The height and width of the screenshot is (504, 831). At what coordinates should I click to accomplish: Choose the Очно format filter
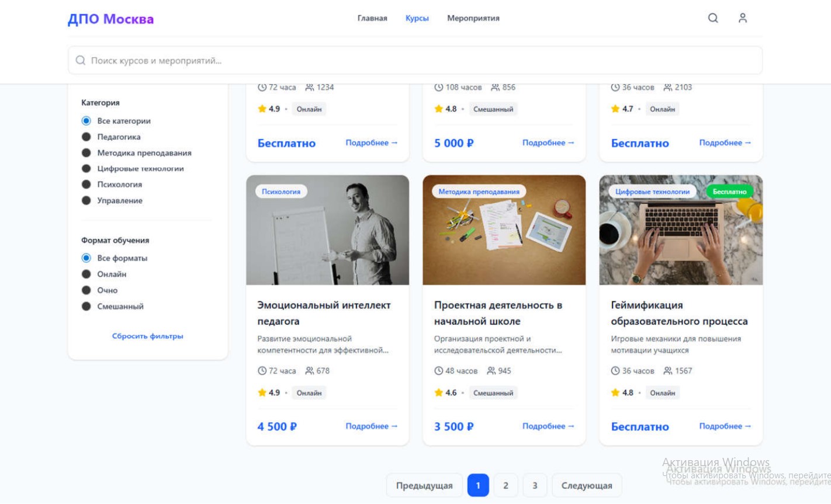(86, 290)
